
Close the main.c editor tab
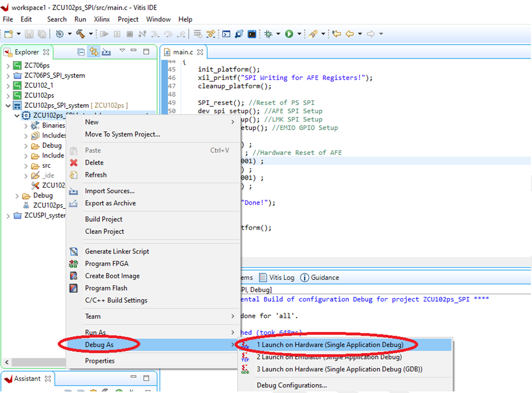pos(200,52)
